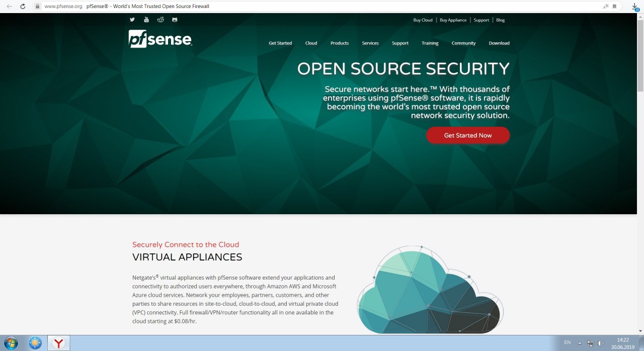Click Buy Appliance top link

[453, 20]
